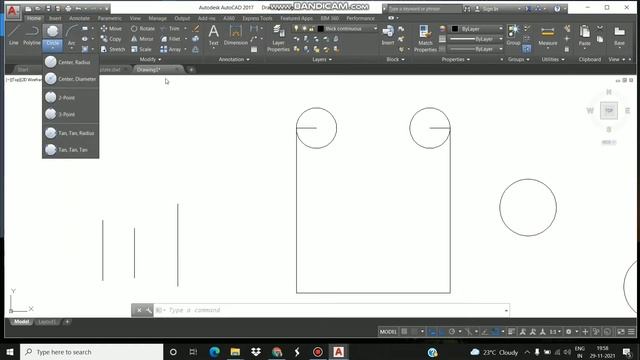Switch to the Model layout tab
Image resolution: width=640 pixels, height=360 pixels.
[22, 322]
